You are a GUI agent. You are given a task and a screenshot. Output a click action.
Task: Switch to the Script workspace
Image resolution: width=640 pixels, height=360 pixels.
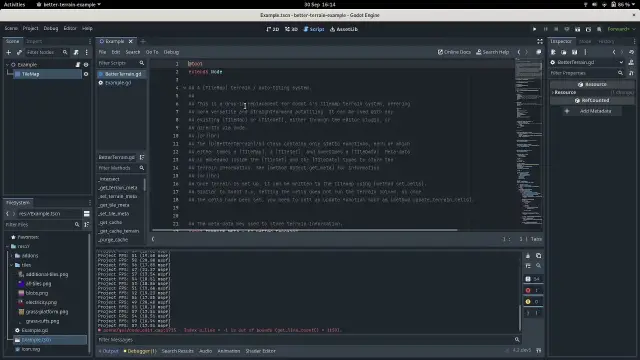(314, 29)
